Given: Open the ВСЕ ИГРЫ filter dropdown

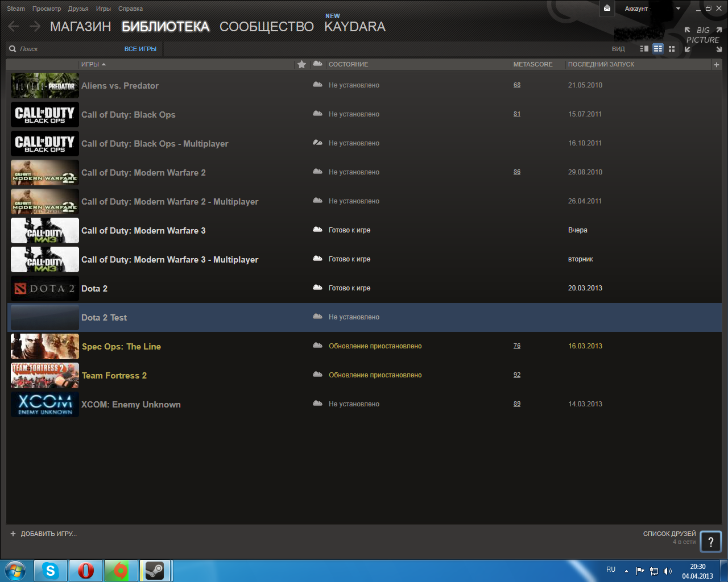Looking at the screenshot, I should click(x=140, y=49).
